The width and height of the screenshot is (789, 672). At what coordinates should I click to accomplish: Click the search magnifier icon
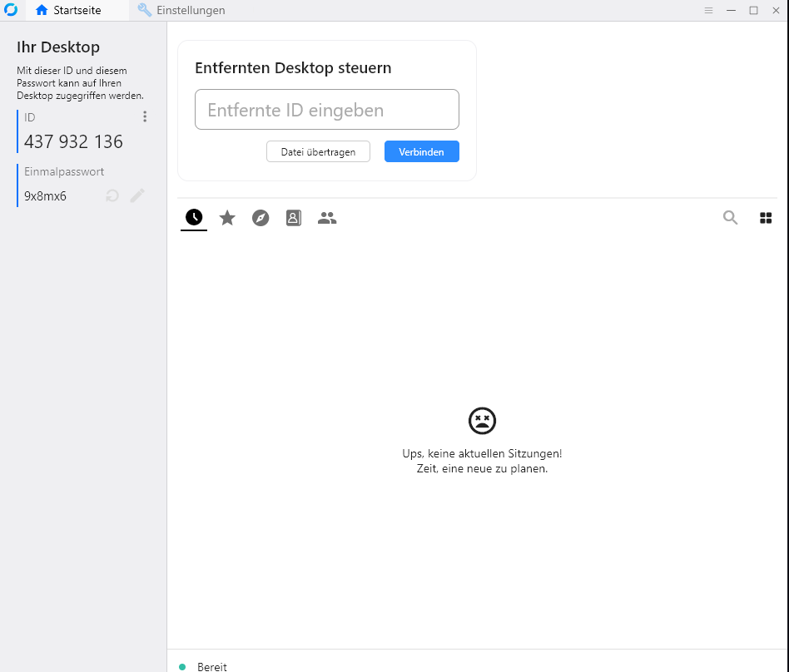pos(730,218)
